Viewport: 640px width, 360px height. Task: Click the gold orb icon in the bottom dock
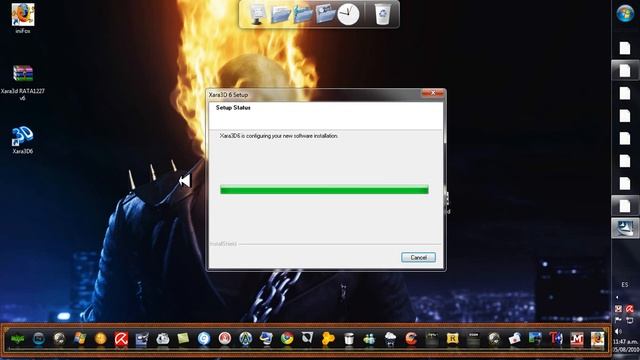point(100,338)
